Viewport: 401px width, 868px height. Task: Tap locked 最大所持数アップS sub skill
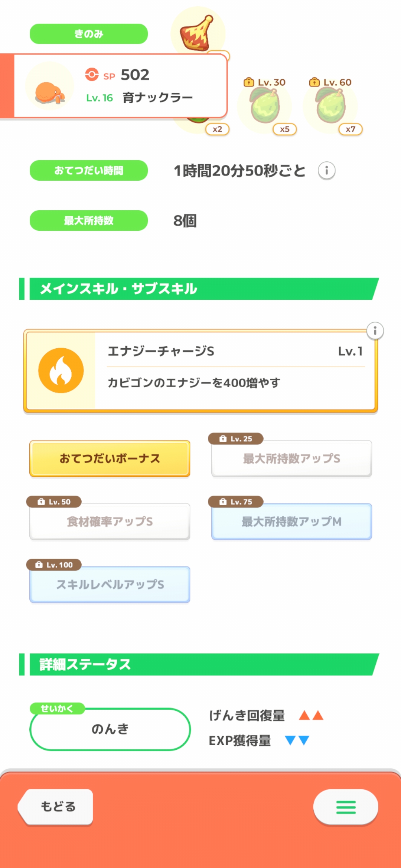tap(291, 458)
